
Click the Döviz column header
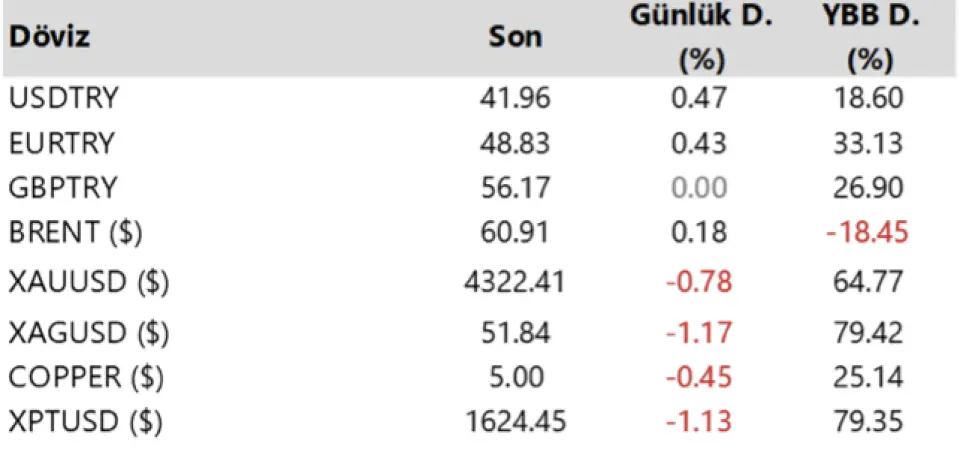point(49,38)
